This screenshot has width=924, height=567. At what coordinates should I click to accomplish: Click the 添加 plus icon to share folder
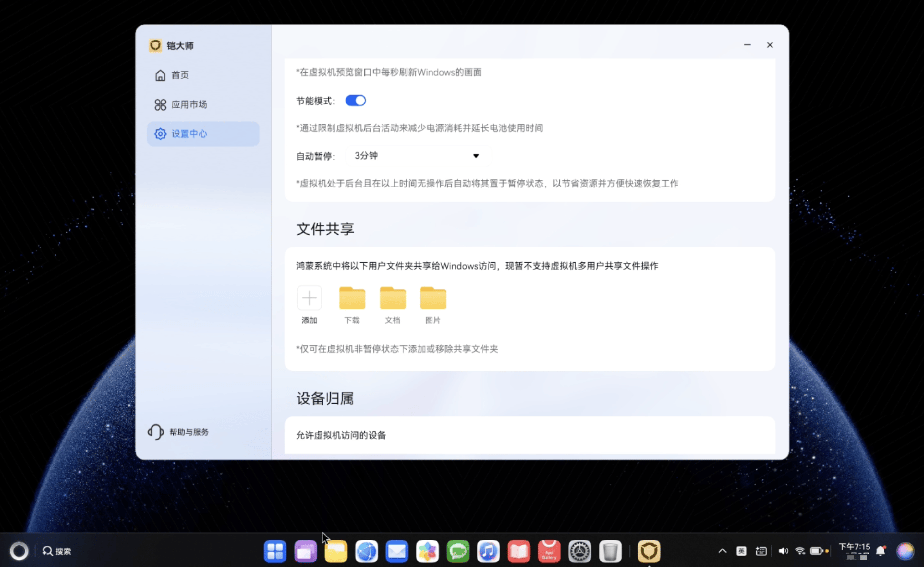click(x=309, y=298)
